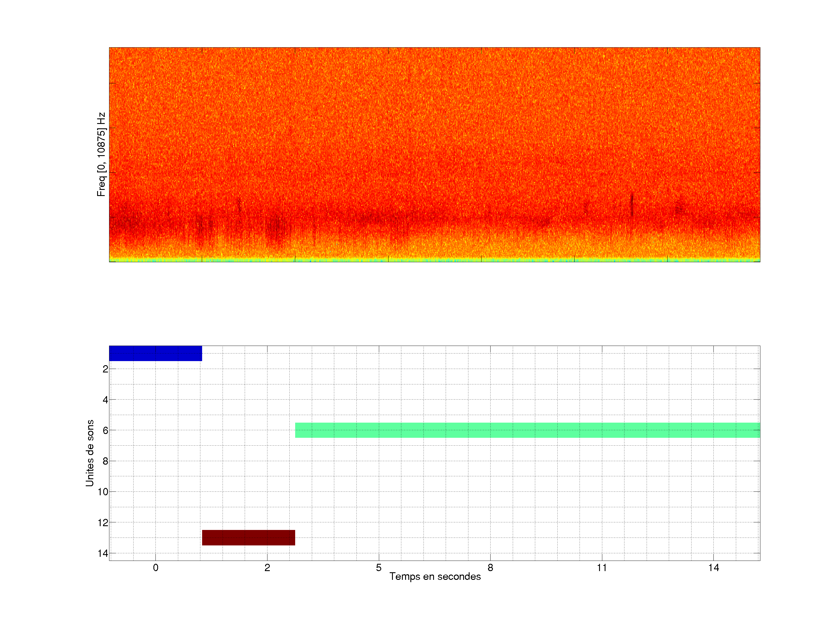Click the dark red bar near unit 13
The image size is (840, 630).
pyautogui.click(x=249, y=537)
